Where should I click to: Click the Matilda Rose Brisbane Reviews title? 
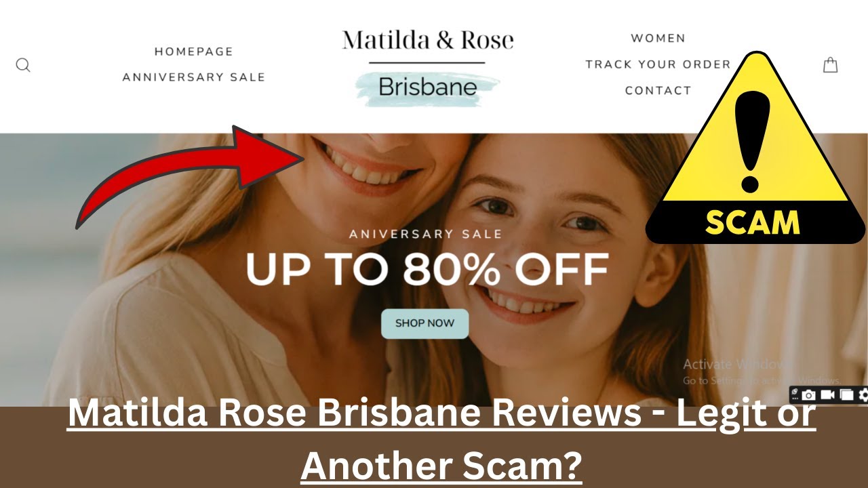441,439
